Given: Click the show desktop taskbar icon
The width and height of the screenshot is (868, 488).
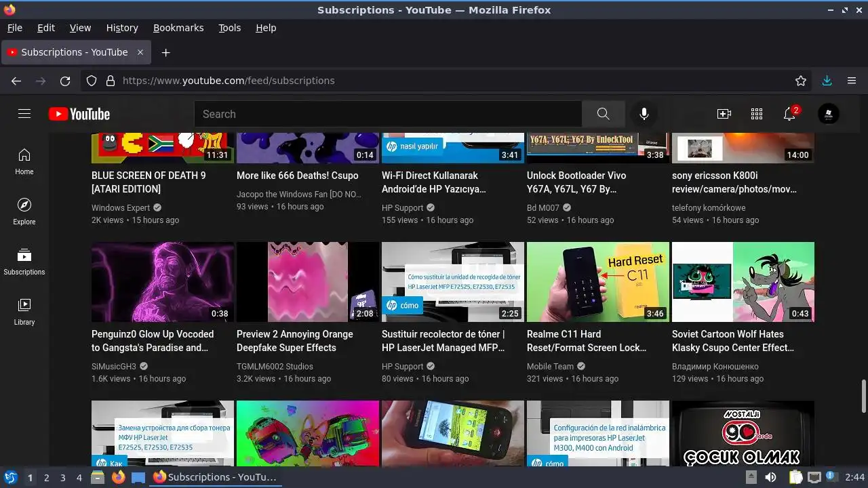Looking at the screenshot, I should click(x=138, y=477).
